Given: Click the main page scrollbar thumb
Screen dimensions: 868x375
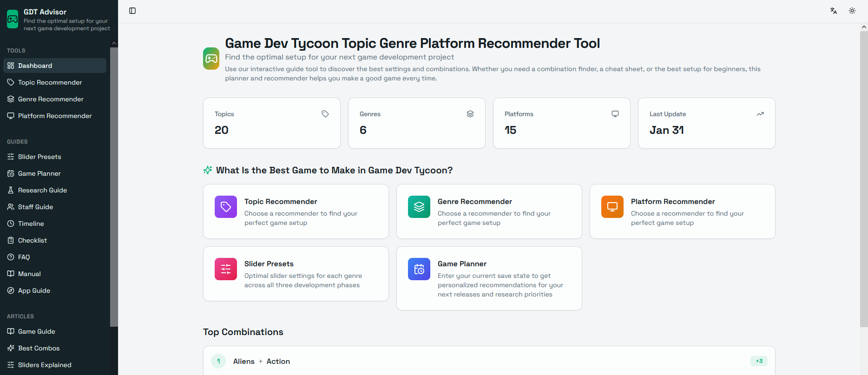Looking at the screenshot, I should tap(864, 179).
